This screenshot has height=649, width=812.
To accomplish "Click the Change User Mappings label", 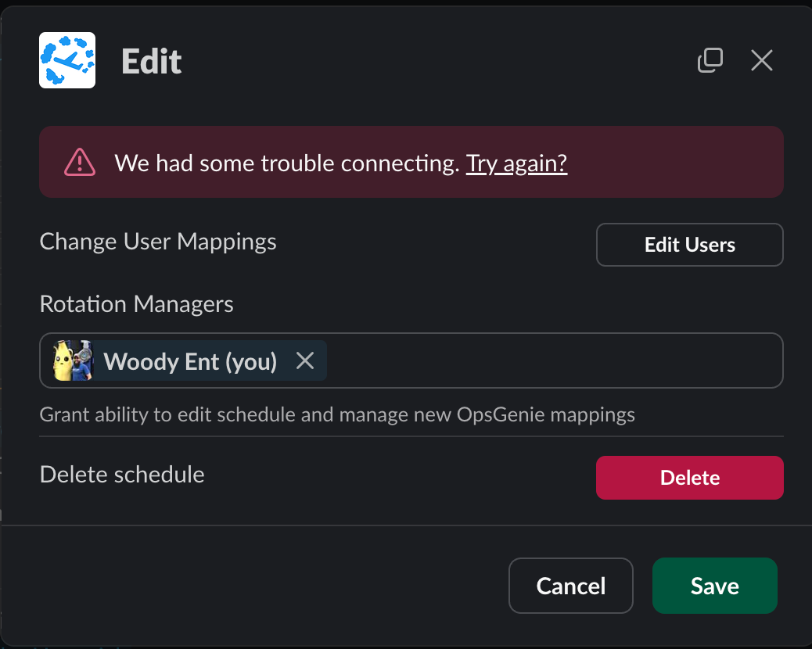I will pos(157,242).
